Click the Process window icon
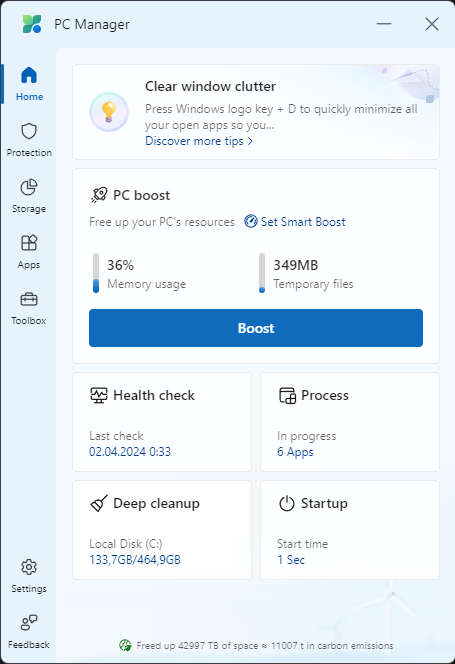Screen dimensions: 455x664 pos(287,396)
